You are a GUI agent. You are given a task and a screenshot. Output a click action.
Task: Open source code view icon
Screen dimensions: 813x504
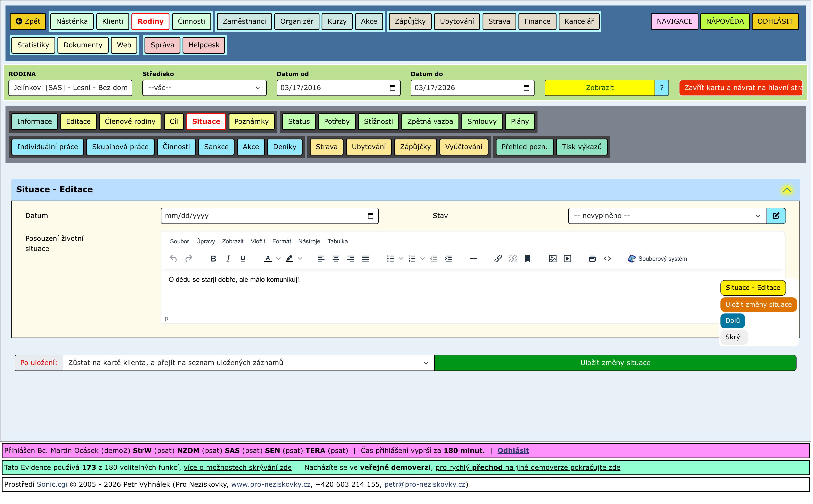coord(607,259)
